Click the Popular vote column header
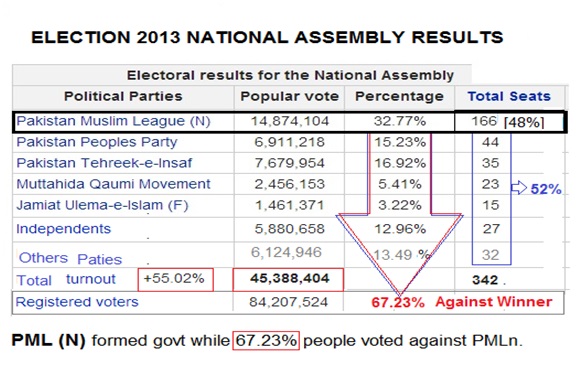This screenshot has height=366, width=583. pos(290,96)
